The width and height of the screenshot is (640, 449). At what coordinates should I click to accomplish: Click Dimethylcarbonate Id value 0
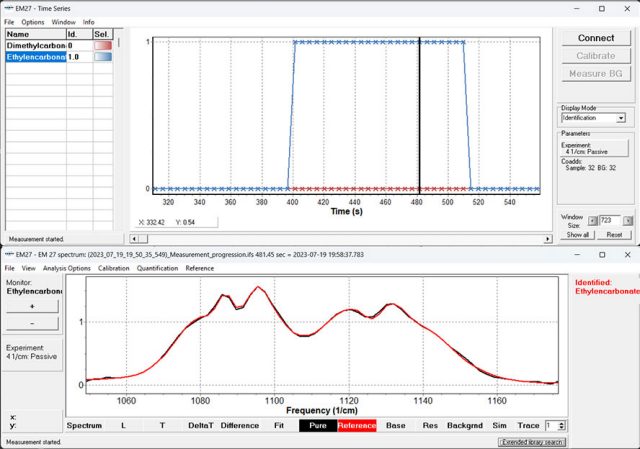click(x=80, y=45)
